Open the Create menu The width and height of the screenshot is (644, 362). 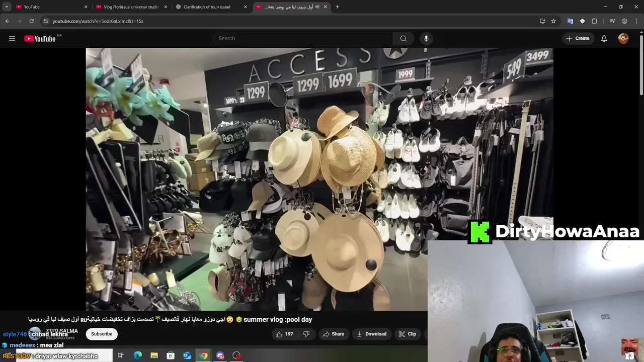point(578,39)
